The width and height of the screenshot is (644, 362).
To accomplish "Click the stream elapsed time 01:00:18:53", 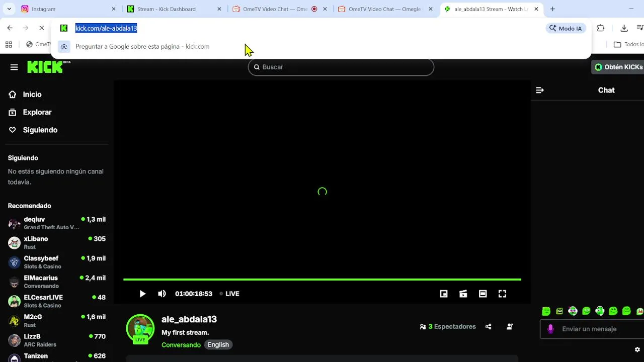I will pos(194,294).
